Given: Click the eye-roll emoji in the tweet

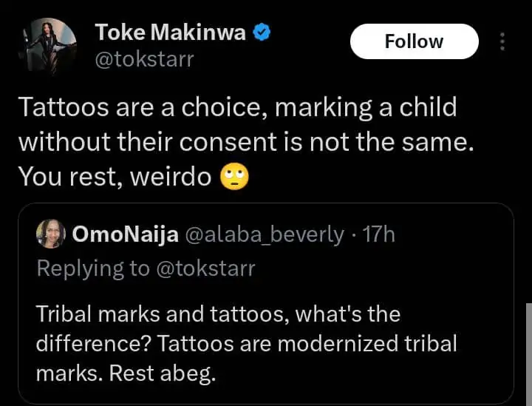Looking at the screenshot, I should click(x=236, y=176).
